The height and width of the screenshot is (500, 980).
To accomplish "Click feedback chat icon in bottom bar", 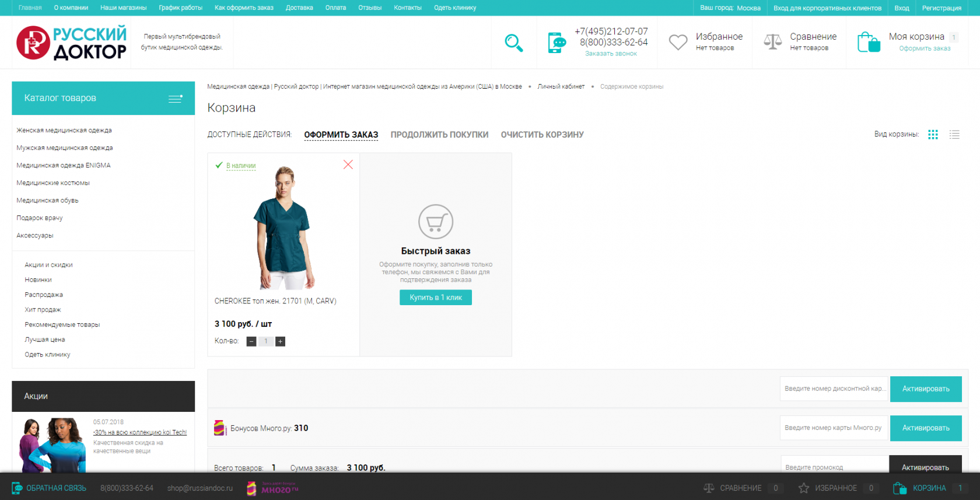I will (x=17, y=488).
